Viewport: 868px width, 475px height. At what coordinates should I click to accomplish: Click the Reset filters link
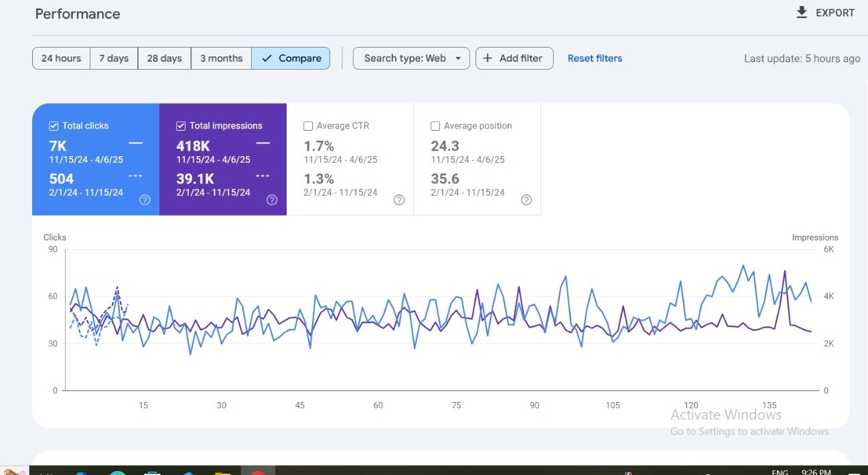(595, 58)
